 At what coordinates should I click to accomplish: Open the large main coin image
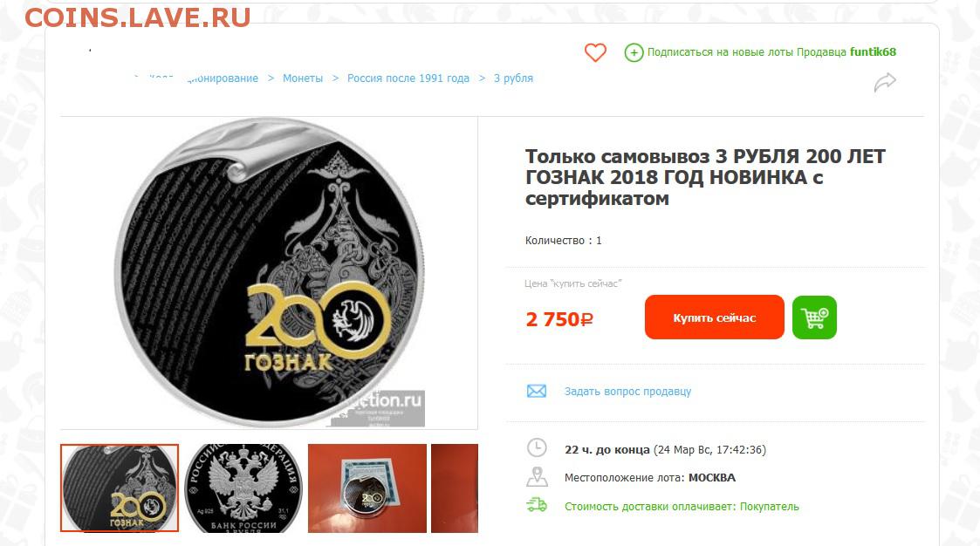[x=270, y=273]
